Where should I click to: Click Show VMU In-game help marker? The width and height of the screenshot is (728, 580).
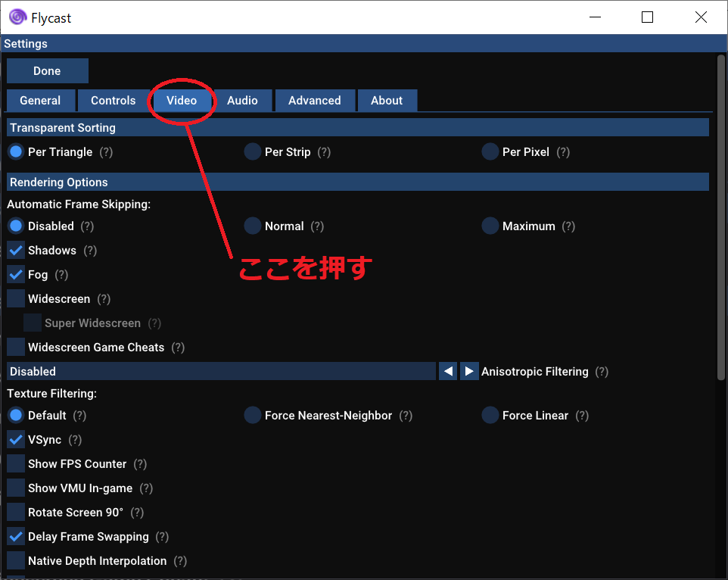coord(146,488)
